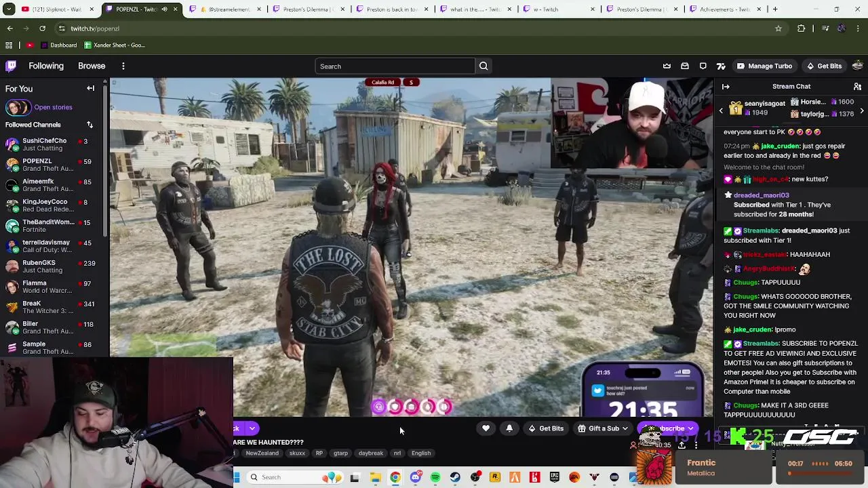Screen dimensions: 868x488
Task: Open the Xander Sheet bookmark
Action: 115,45
